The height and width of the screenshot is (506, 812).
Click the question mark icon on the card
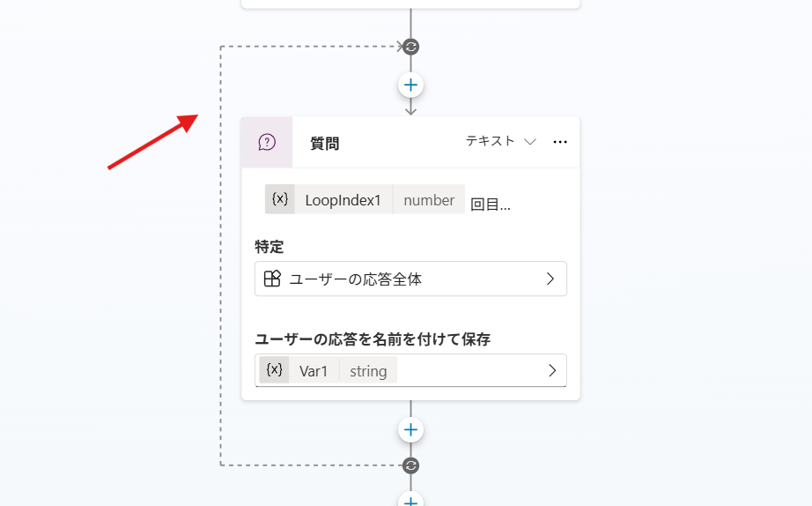coord(267,142)
